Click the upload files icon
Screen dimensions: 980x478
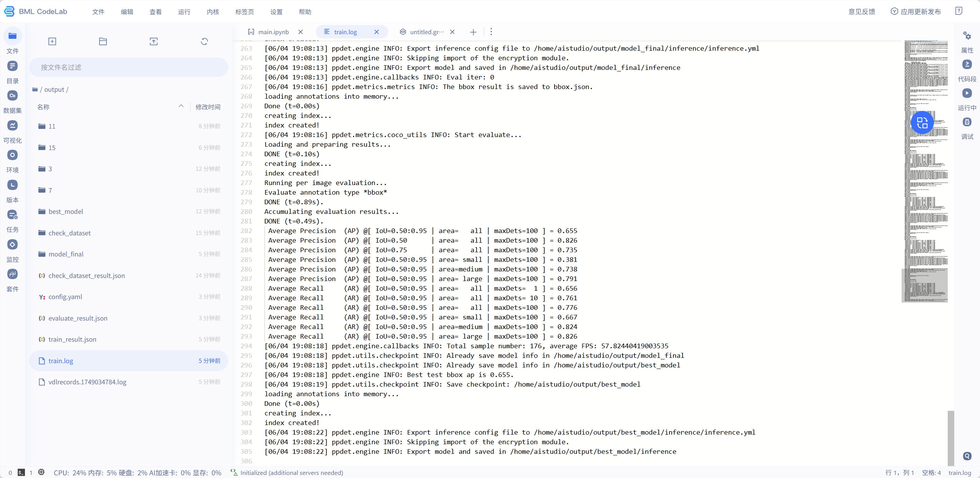[x=153, y=41]
